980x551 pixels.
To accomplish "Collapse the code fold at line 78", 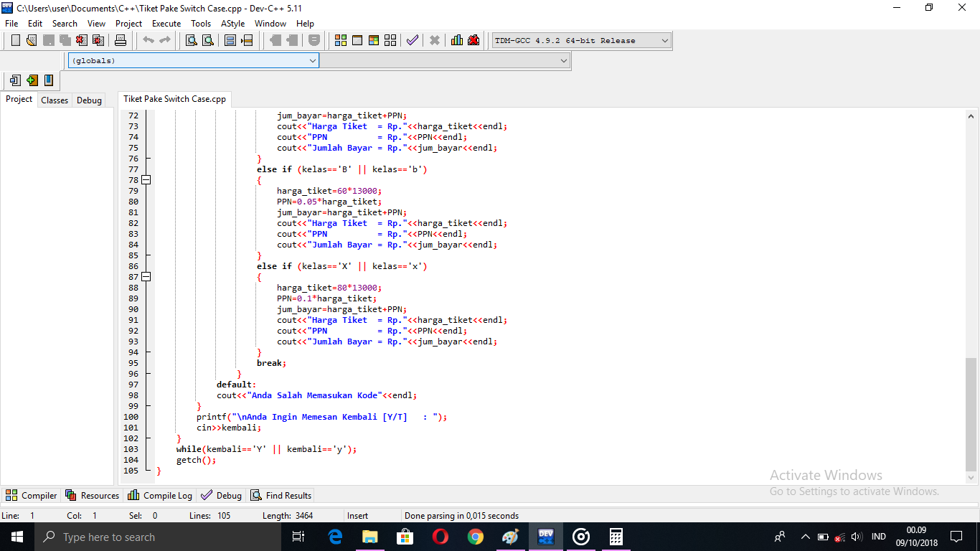I will [x=146, y=179].
